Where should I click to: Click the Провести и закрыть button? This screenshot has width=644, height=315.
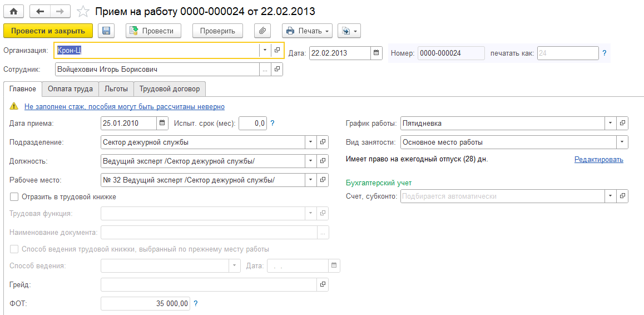coord(48,31)
